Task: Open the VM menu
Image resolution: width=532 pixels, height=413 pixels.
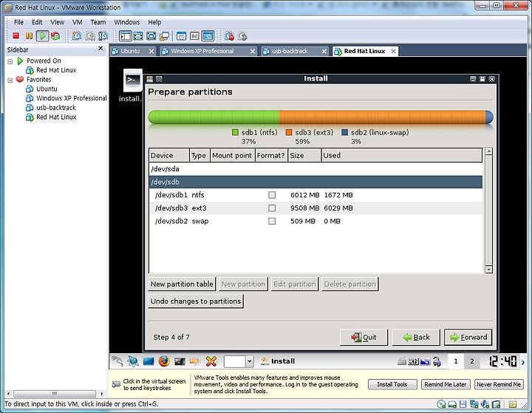Action: pos(78,22)
